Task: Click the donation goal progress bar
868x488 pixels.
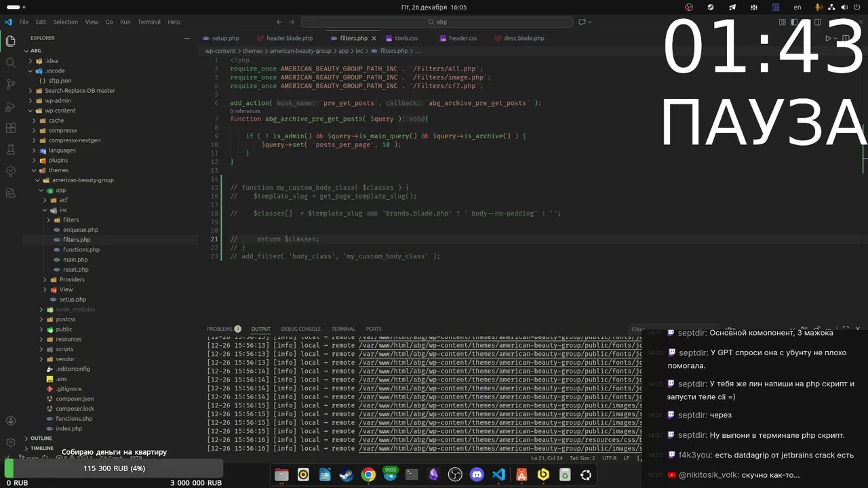Action: coord(114,468)
